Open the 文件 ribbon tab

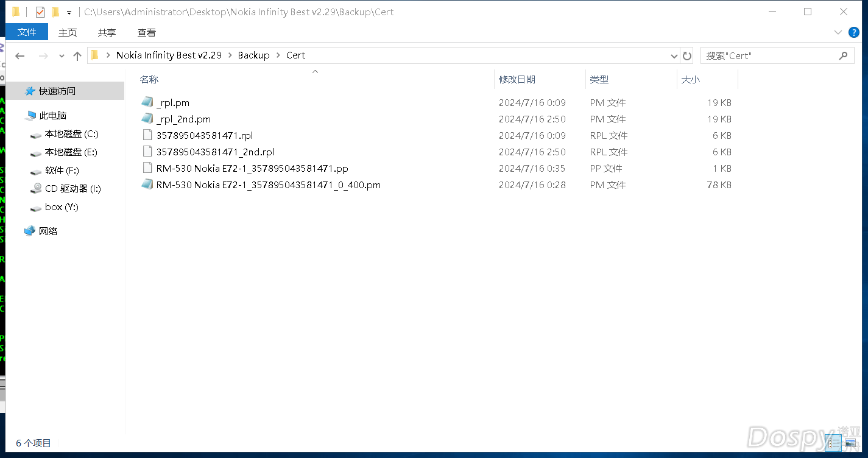27,32
